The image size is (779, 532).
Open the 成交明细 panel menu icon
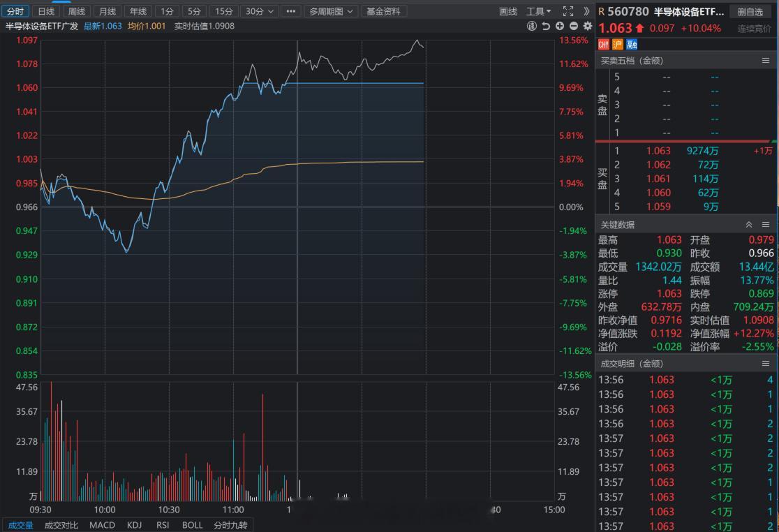pyautogui.click(x=766, y=364)
